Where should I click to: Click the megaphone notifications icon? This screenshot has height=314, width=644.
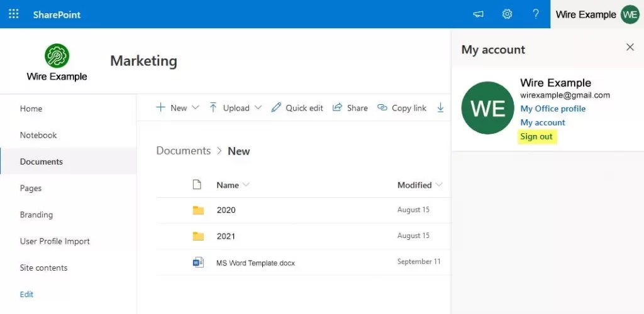(479, 14)
